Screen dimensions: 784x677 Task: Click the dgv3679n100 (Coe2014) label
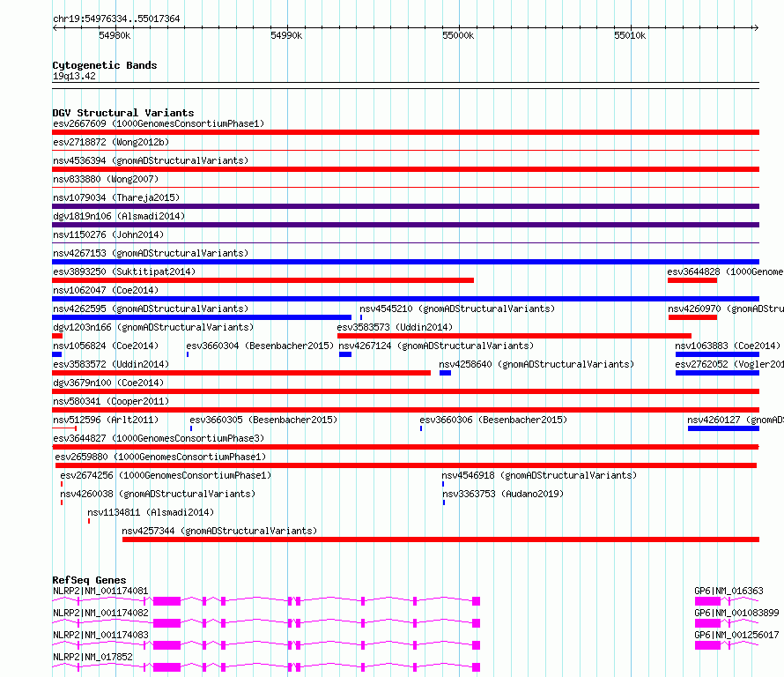[108, 383]
